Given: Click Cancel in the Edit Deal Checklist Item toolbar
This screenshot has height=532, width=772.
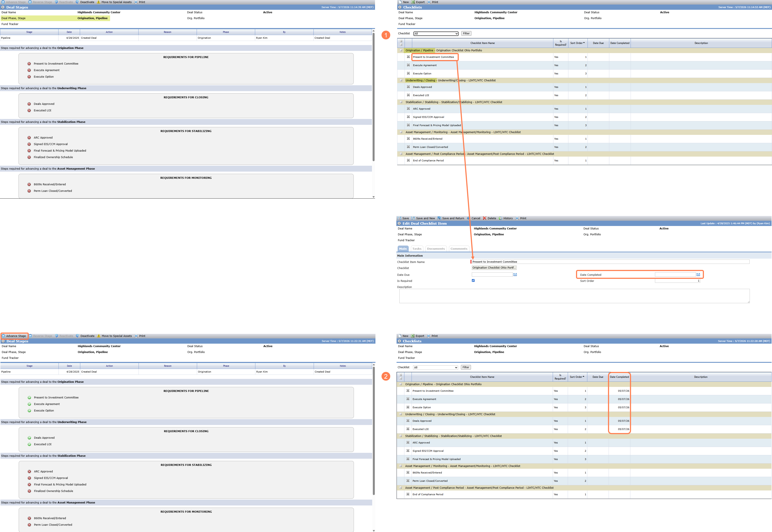Looking at the screenshot, I should 473,218.
